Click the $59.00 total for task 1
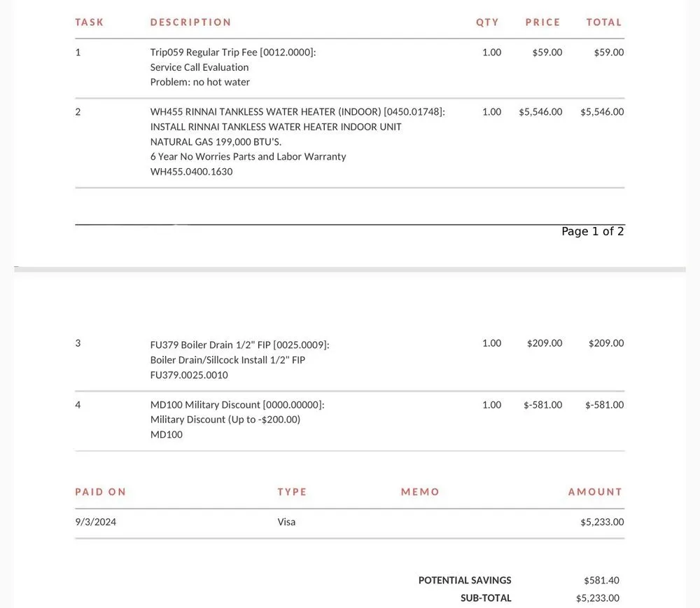 (608, 53)
